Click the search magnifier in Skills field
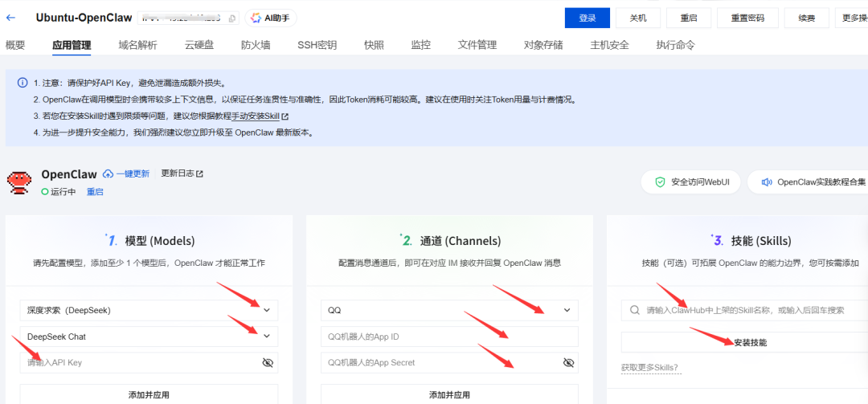The width and height of the screenshot is (868, 404). coord(634,310)
